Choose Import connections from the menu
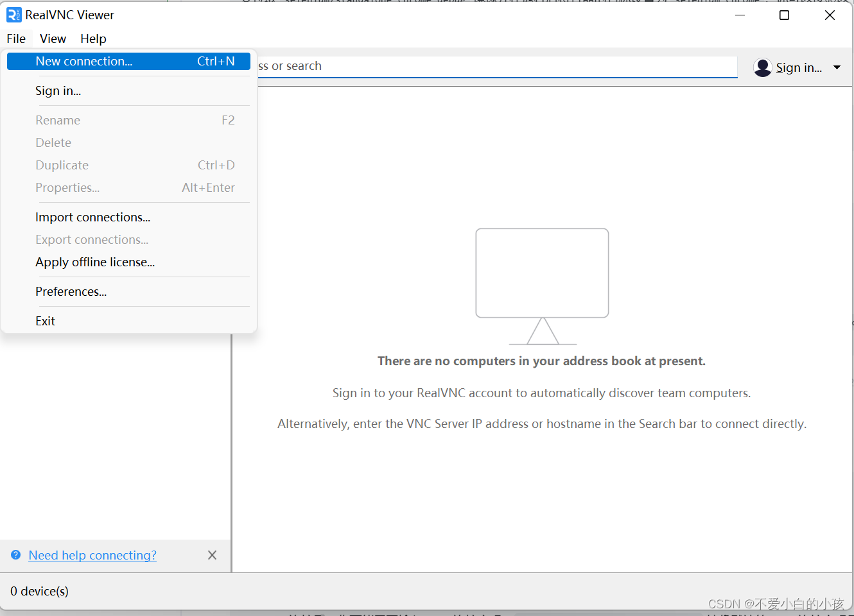Image resolution: width=854 pixels, height=616 pixels. coord(128,217)
